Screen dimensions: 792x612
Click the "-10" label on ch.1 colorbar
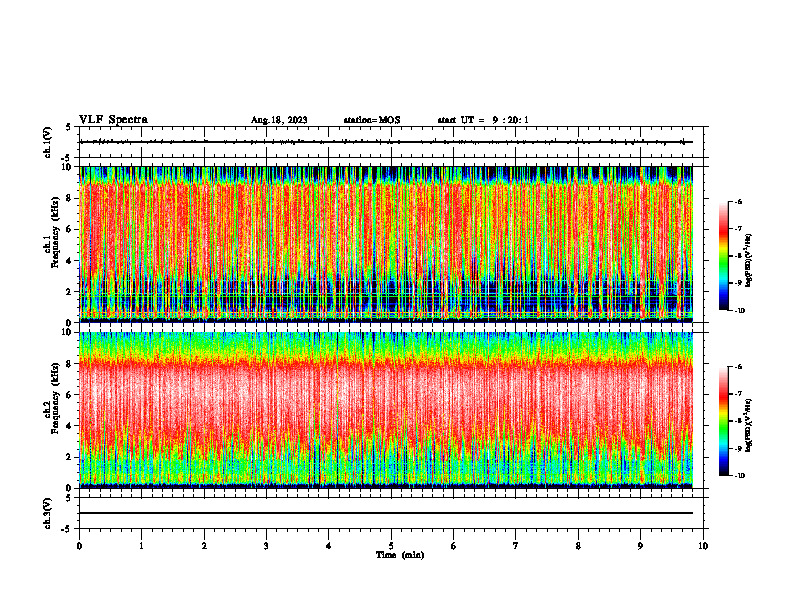pos(739,311)
